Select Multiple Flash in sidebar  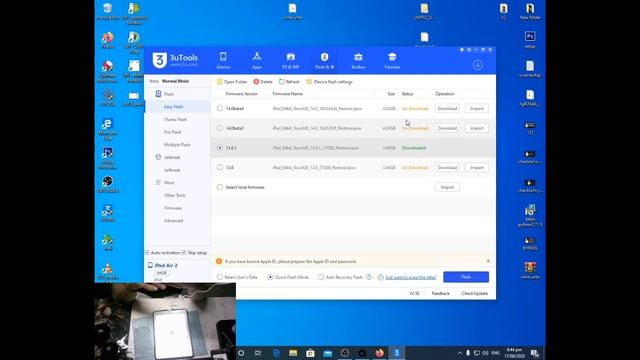[x=177, y=144]
